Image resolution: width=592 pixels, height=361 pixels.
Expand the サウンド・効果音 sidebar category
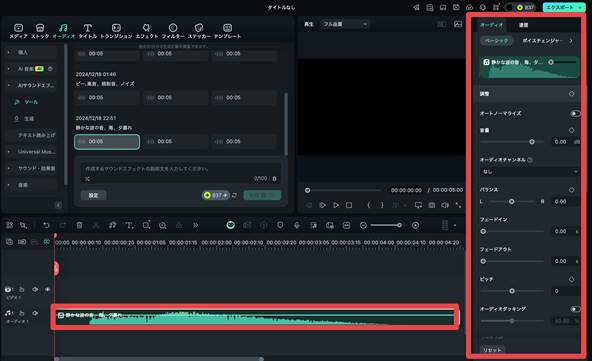[9, 168]
